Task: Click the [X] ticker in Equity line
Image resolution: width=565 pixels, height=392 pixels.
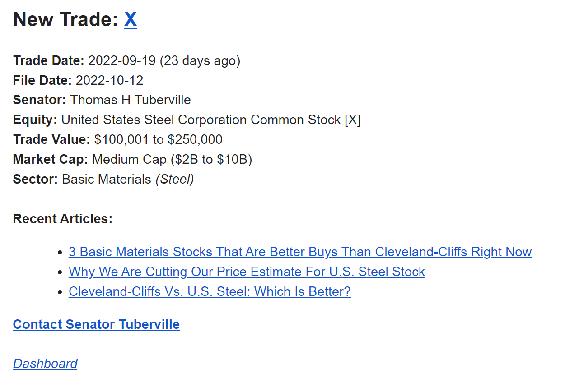Action: coord(352,120)
